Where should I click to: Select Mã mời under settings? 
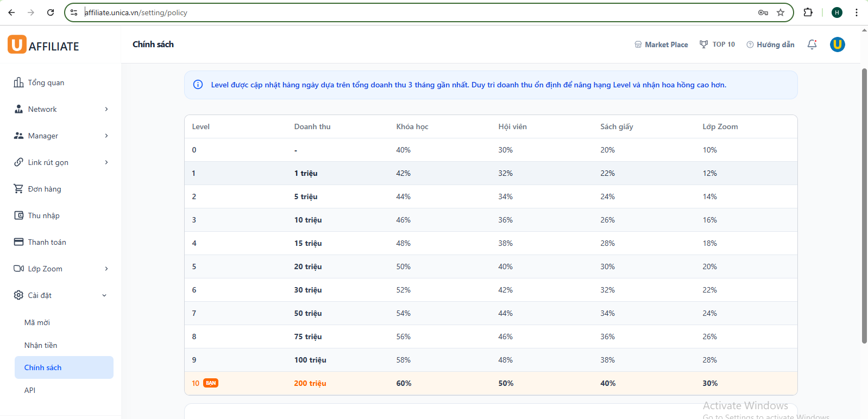pyautogui.click(x=37, y=322)
